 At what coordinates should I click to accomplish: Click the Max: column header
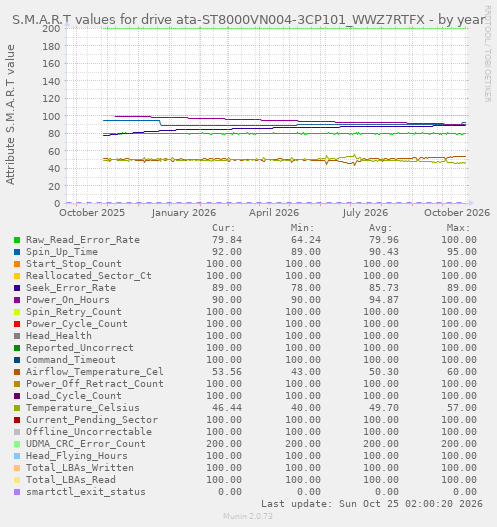(458, 228)
